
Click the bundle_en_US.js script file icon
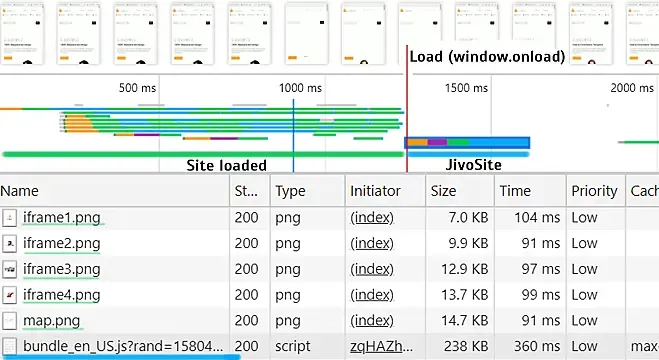pos(9,347)
